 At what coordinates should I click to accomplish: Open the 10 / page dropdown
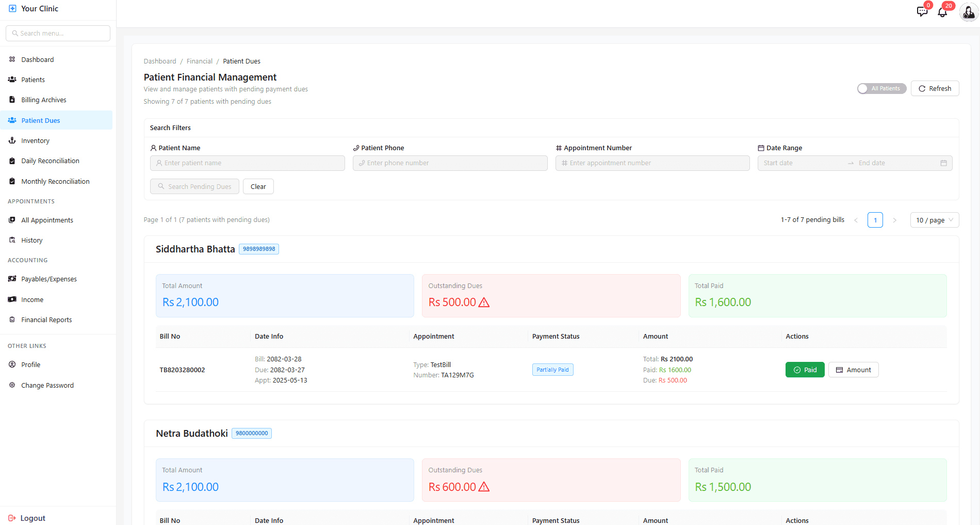(x=934, y=220)
